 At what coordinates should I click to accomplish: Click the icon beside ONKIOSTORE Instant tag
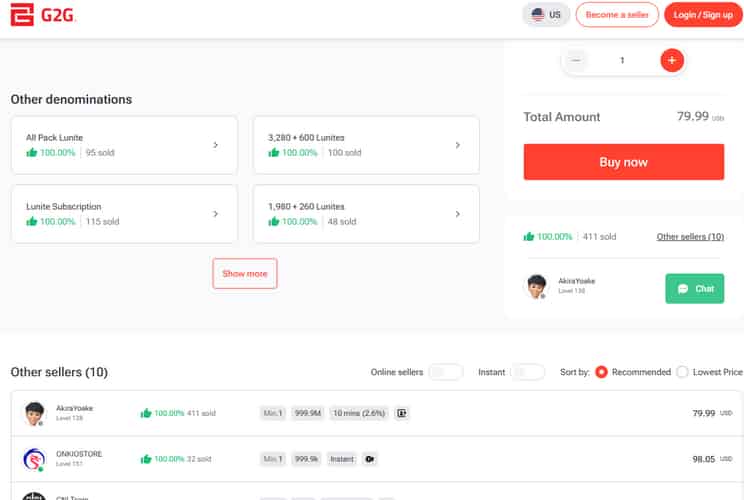pyautogui.click(x=370, y=459)
